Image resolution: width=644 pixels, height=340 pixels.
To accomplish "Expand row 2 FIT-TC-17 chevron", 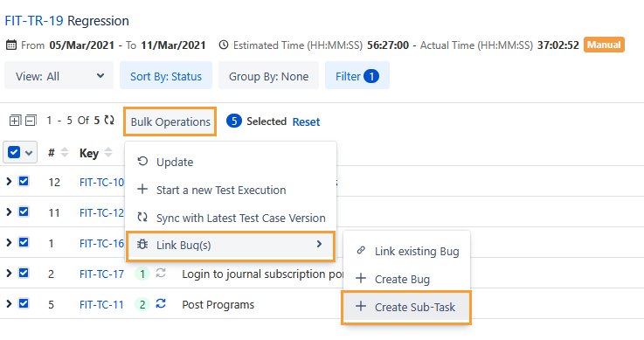I will click(x=9, y=273).
